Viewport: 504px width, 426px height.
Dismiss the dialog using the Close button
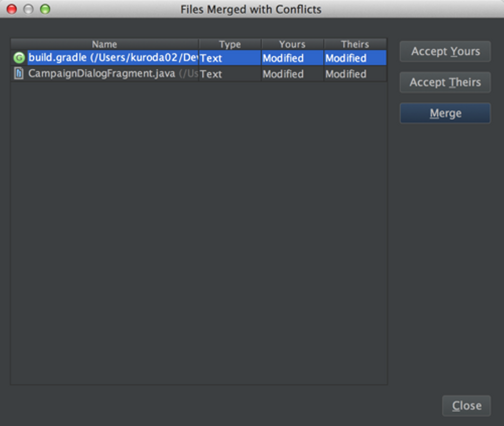(x=466, y=406)
